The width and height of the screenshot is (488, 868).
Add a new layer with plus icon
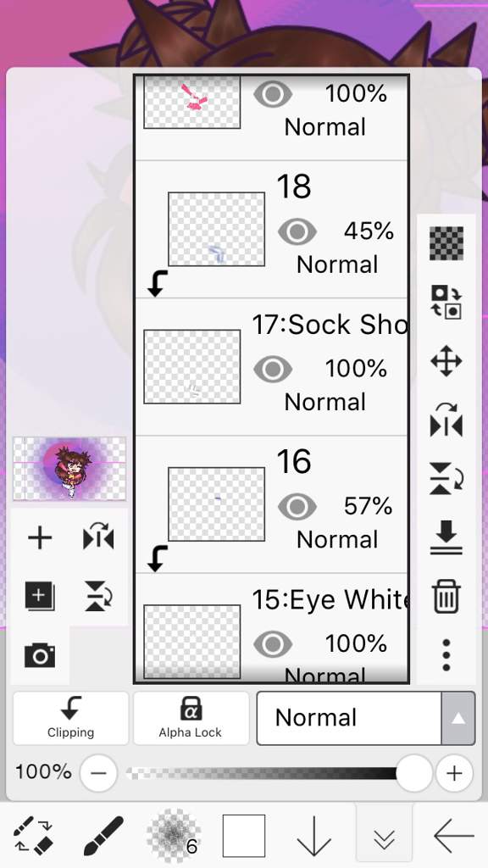tap(40, 538)
